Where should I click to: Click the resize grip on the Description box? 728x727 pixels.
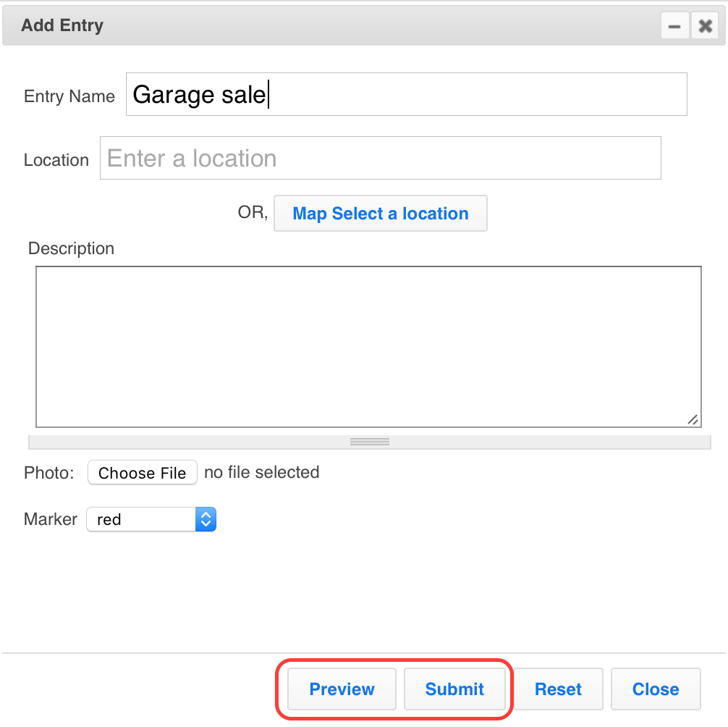693,420
